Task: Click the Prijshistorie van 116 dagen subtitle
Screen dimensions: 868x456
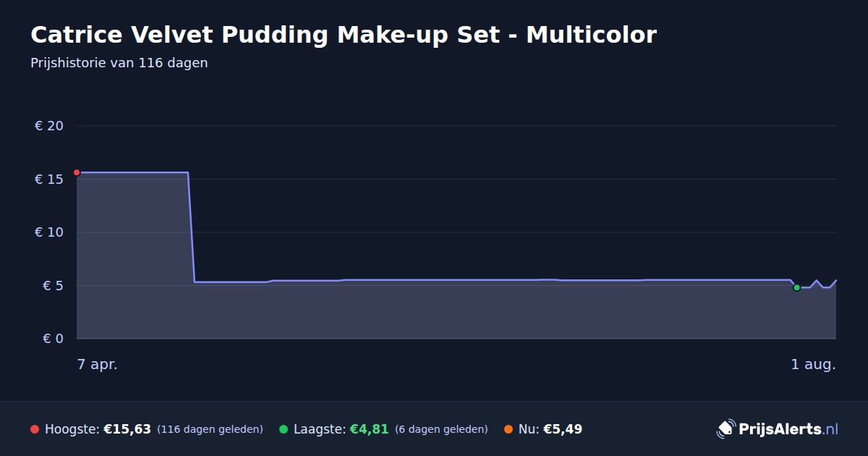Action: 119,63
